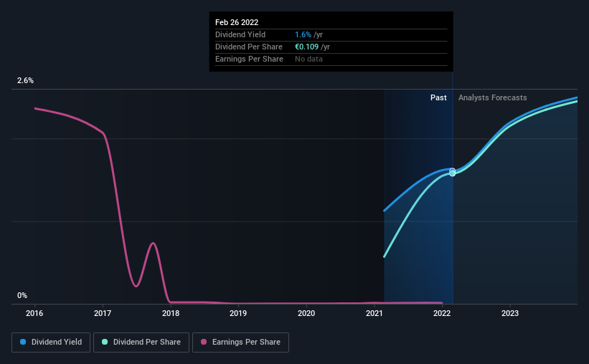This screenshot has height=364, width=589.
Task: Click the 2022 x-axis label
Action: coord(442,313)
